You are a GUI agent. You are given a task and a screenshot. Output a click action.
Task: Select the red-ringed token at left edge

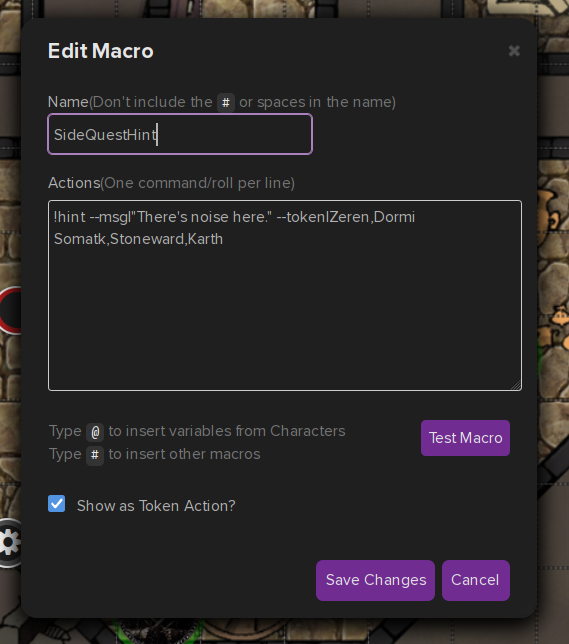tap(11, 310)
